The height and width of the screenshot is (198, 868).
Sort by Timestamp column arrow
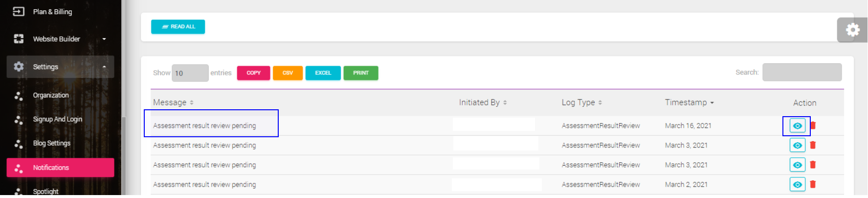click(x=712, y=103)
